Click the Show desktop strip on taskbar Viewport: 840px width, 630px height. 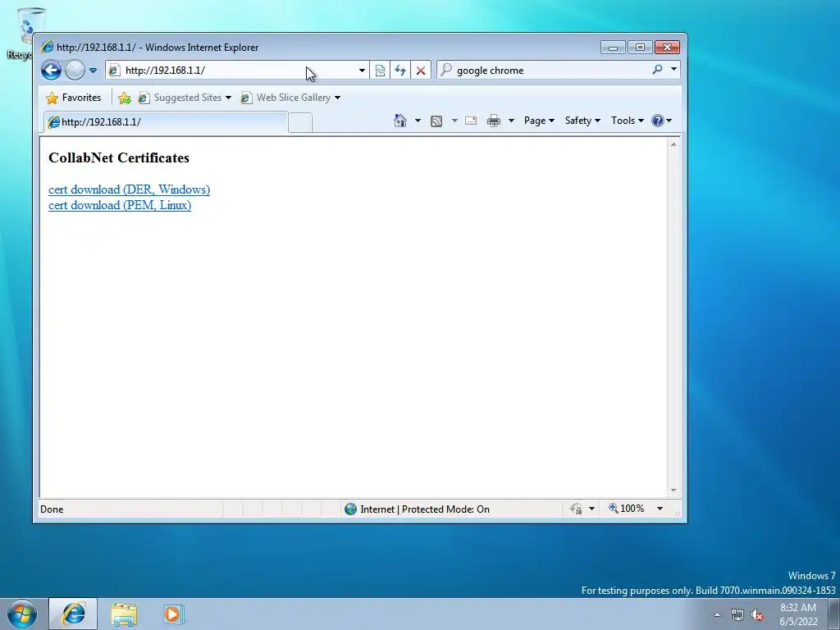tap(834, 614)
